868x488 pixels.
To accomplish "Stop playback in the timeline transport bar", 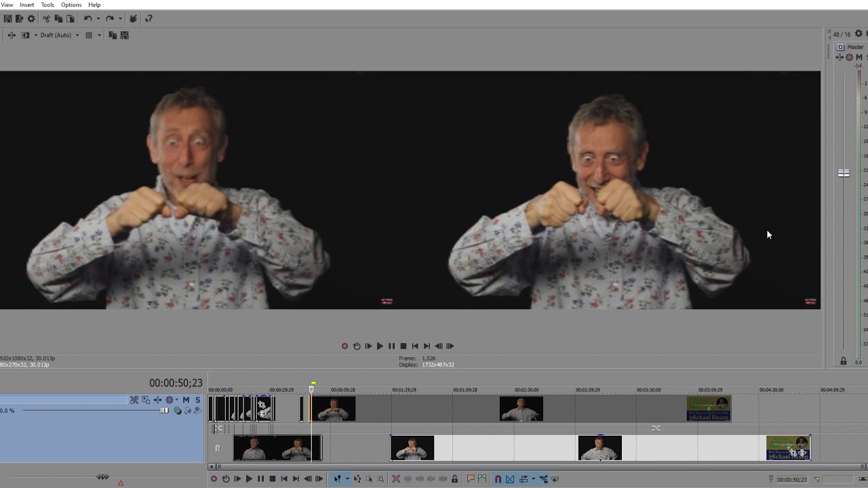I will [273, 479].
